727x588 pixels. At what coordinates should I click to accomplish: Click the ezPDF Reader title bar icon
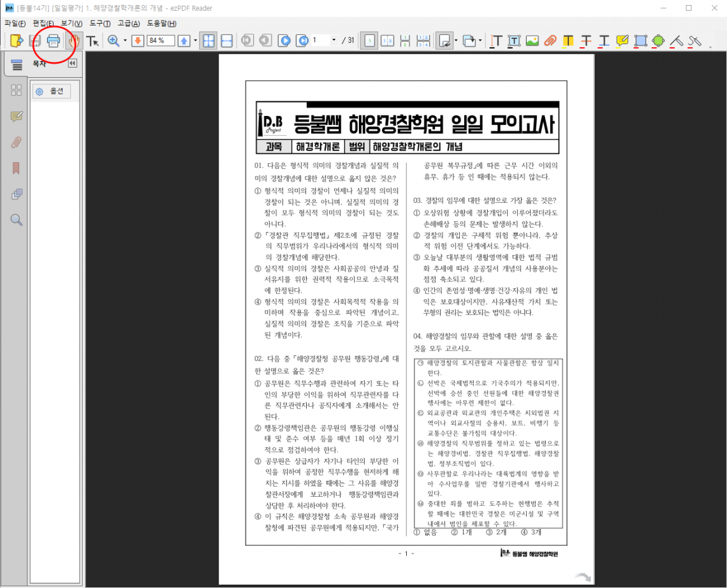[10, 8]
